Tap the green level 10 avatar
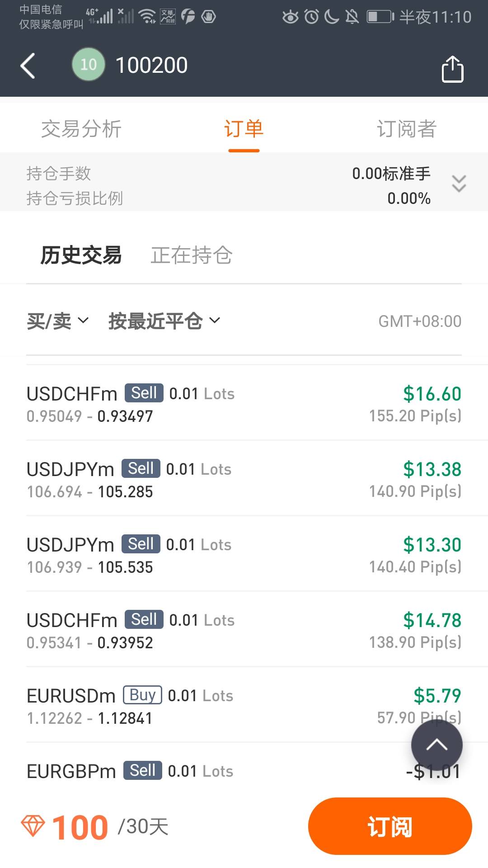The width and height of the screenshot is (488, 868). pos(89,65)
